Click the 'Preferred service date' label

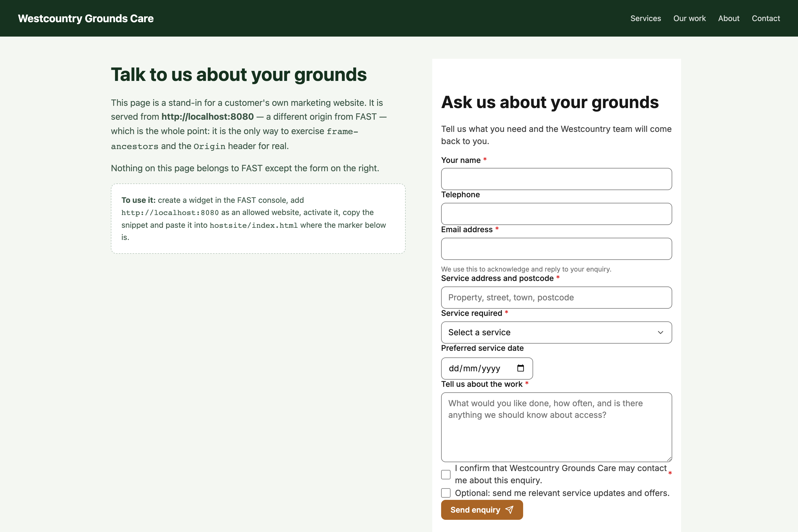482,348
